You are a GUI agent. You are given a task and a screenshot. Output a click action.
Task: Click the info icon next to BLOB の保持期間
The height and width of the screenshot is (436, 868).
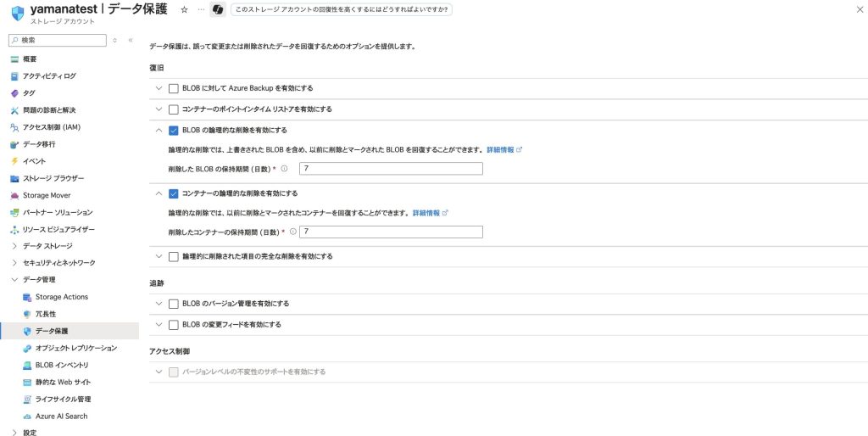(x=284, y=169)
